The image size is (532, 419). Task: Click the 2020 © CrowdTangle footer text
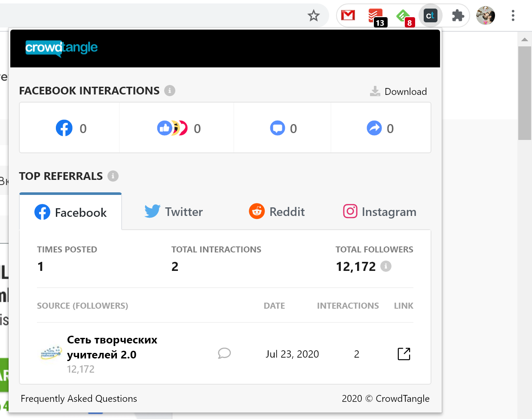coord(385,398)
